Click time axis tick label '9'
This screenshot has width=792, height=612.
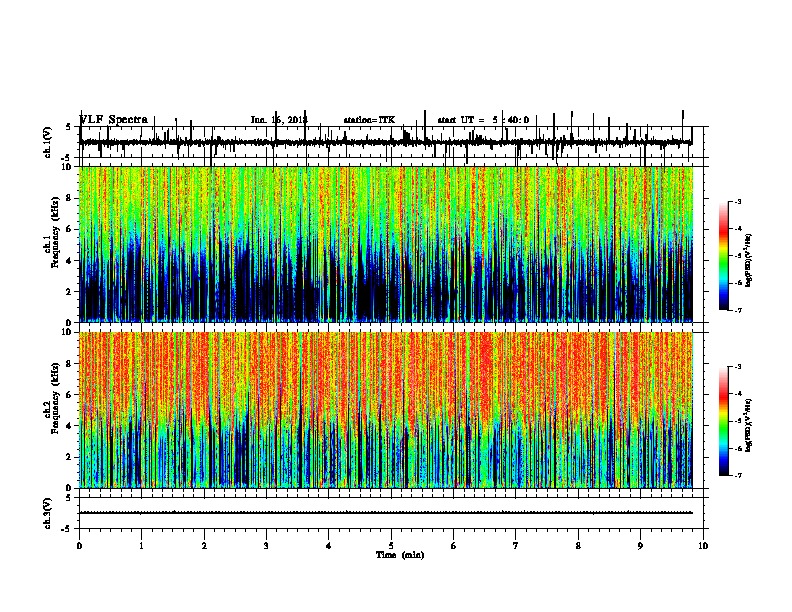tap(640, 546)
